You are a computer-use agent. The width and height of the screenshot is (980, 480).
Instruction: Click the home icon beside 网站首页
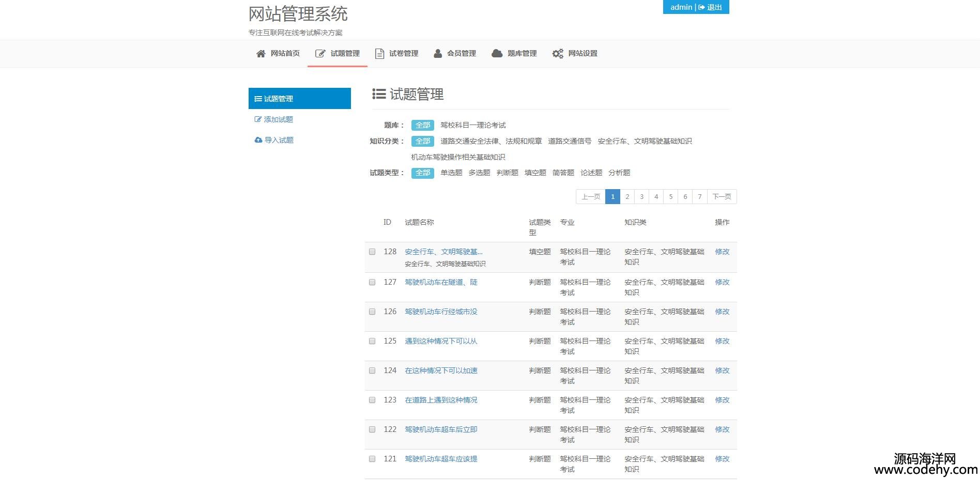[x=261, y=54]
